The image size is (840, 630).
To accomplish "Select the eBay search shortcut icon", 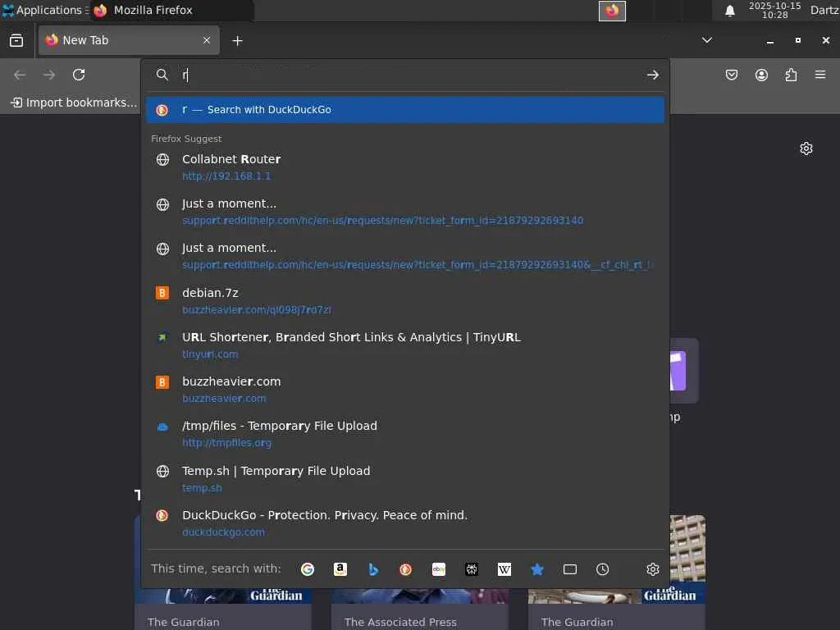I will click(439, 569).
